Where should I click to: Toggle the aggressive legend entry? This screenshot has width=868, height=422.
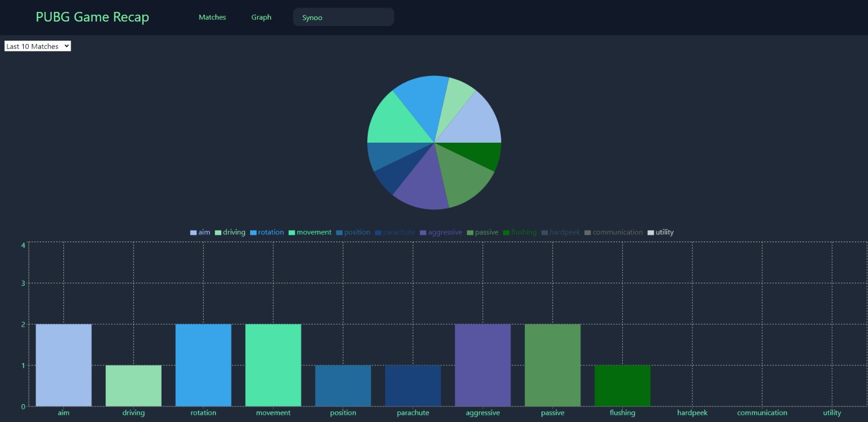point(441,232)
